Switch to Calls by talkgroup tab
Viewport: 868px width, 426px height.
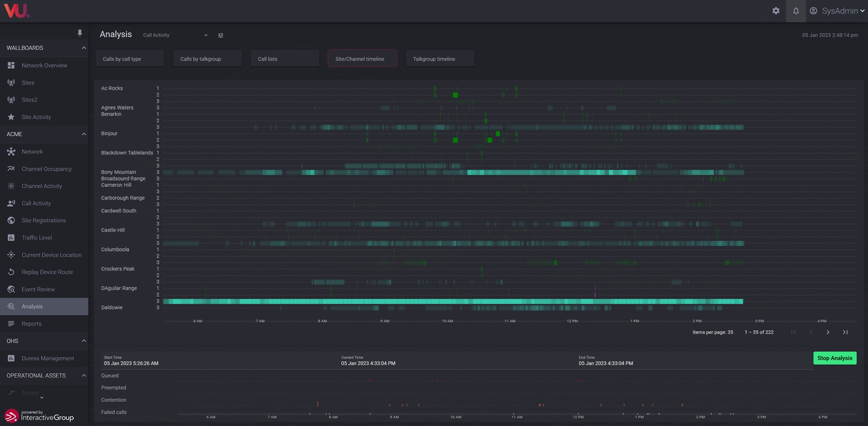(208, 59)
